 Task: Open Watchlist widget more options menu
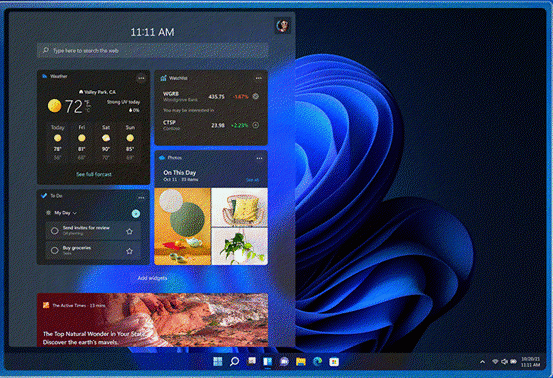[x=259, y=78]
